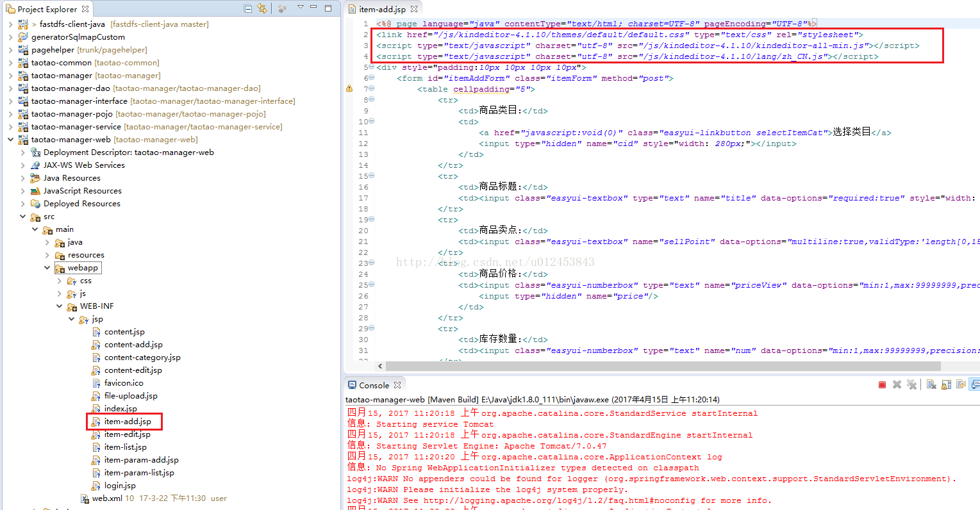
Task: Collapse the jsp folder
Action: tap(72, 319)
